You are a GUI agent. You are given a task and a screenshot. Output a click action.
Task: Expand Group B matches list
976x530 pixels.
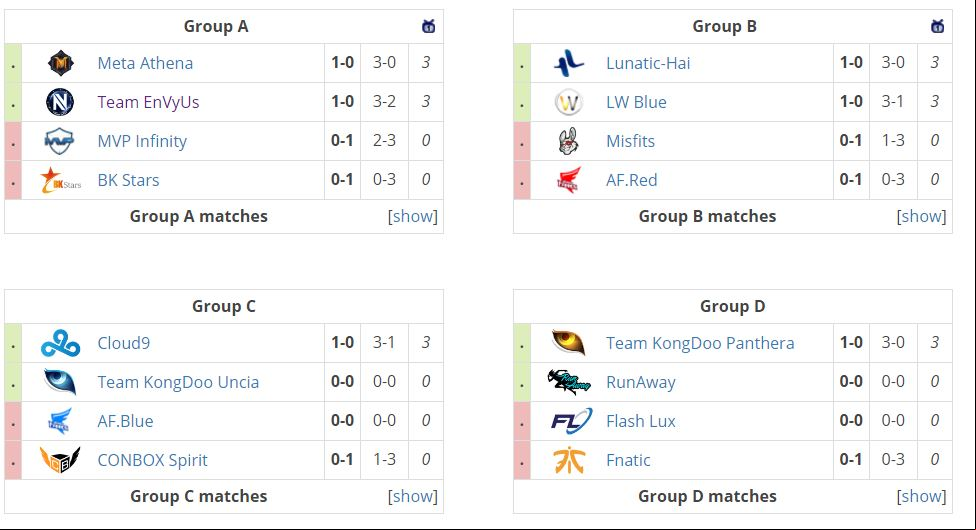click(x=921, y=216)
